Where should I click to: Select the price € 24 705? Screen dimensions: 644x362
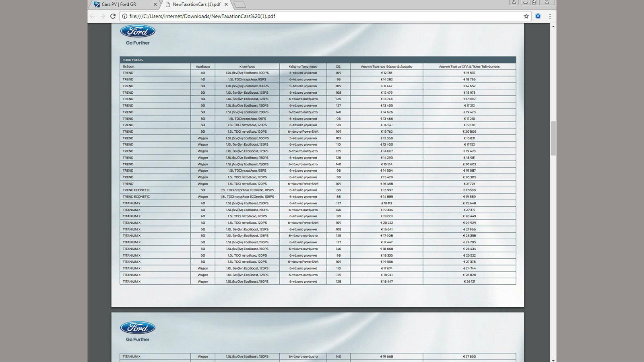point(469,242)
